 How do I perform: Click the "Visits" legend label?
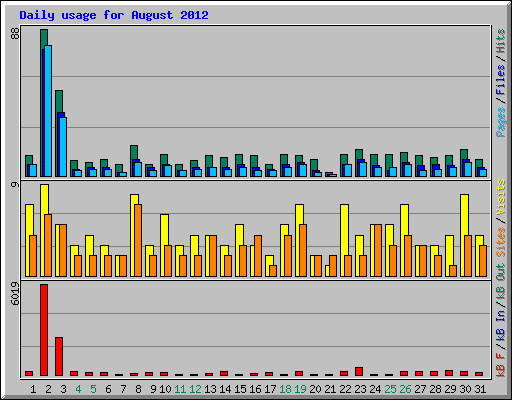(501, 197)
